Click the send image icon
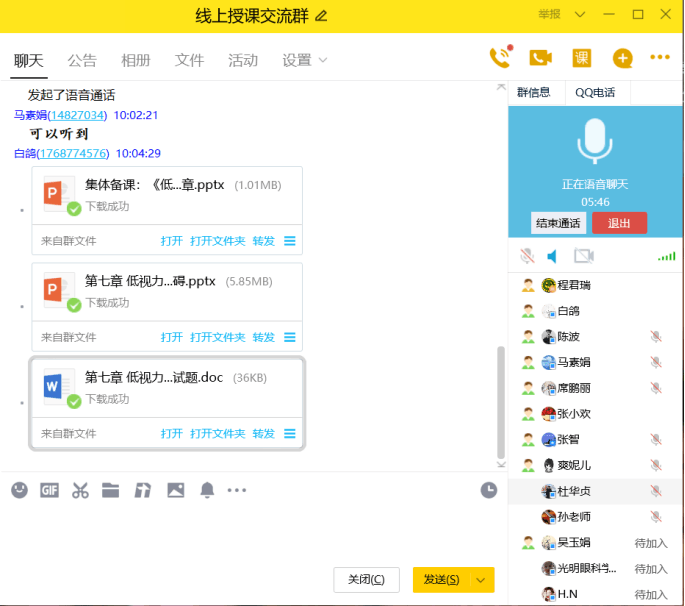685x606 pixels. 175,490
